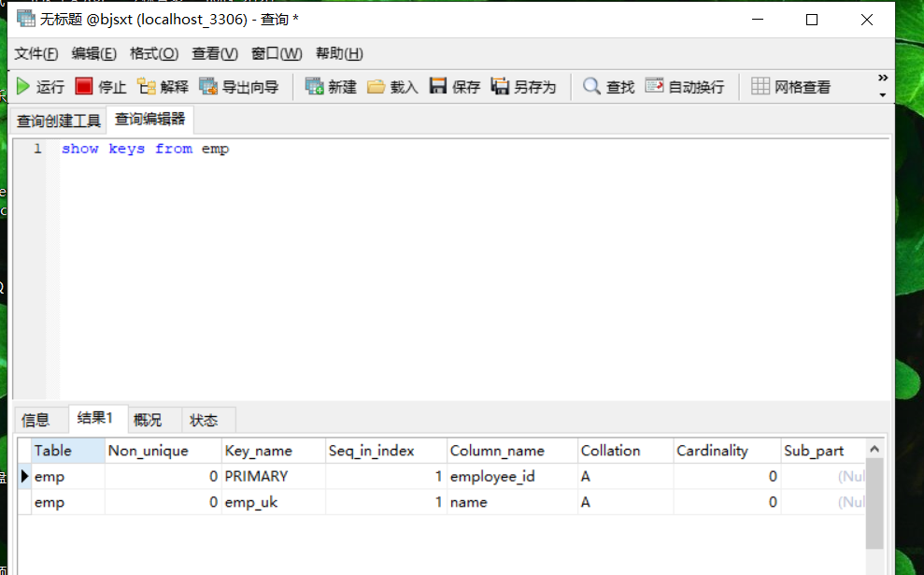Select the PRIMARY key name cell
This screenshot has height=575, width=924.
274,477
